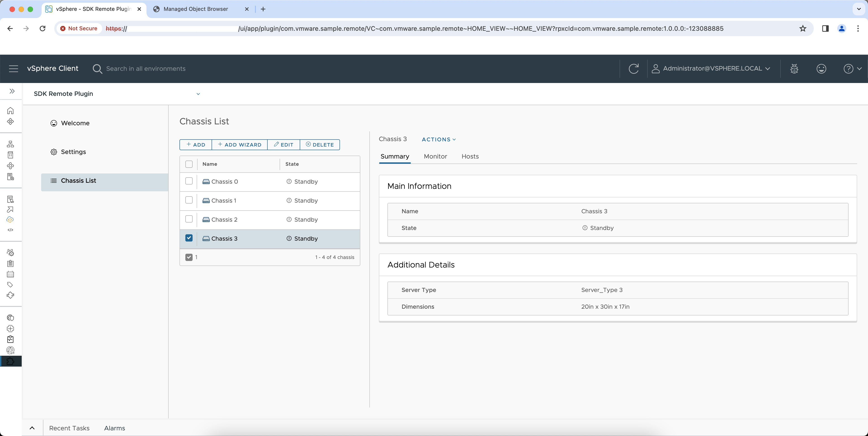This screenshot has width=868, height=436.
Task: Open Shortcuts via the diamond grid icon
Action: pyautogui.click(x=10, y=122)
